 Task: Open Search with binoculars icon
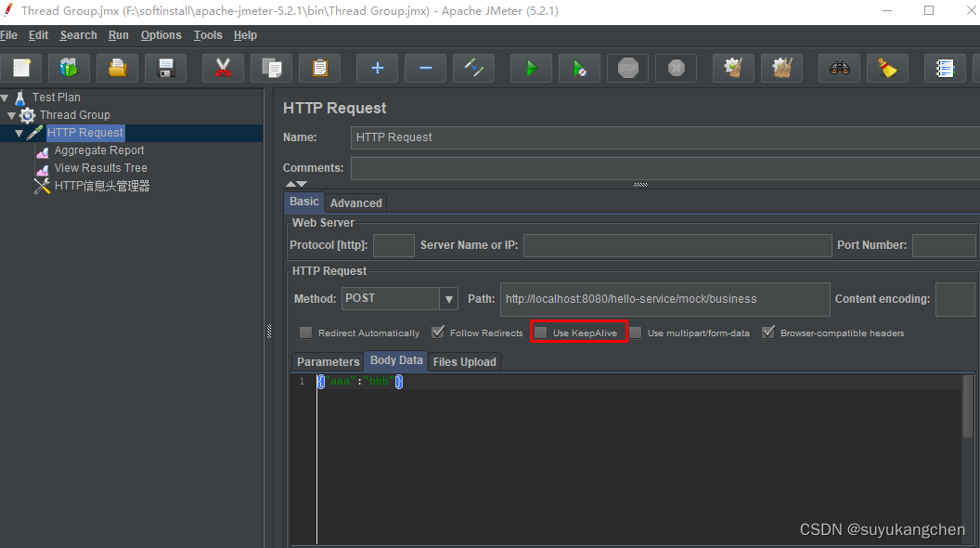(839, 68)
